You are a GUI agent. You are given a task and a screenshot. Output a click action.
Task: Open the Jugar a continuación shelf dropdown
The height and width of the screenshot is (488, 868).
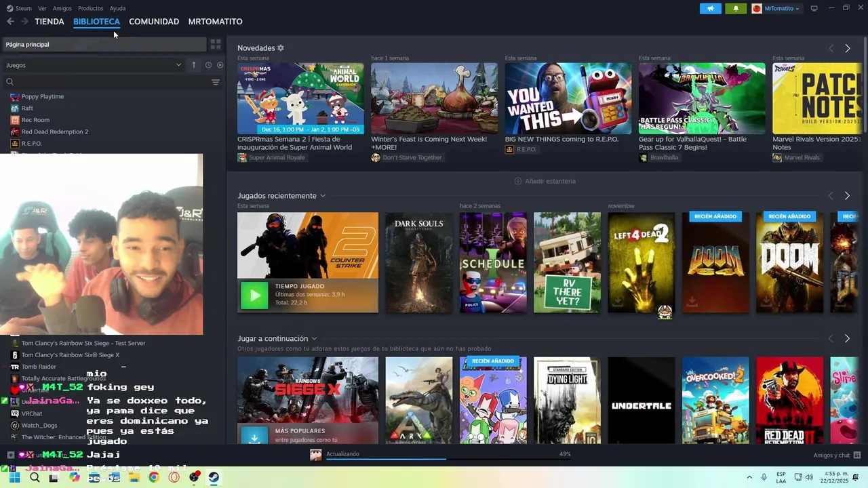coord(314,339)
